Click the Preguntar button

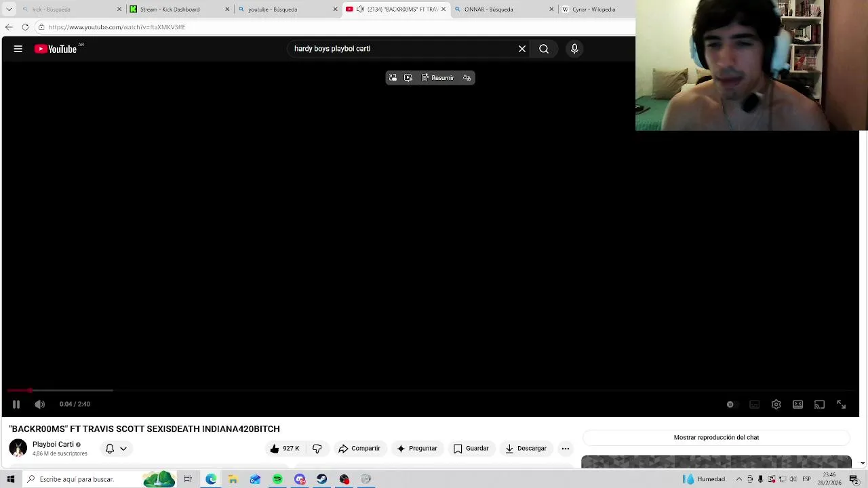(416, 449)
